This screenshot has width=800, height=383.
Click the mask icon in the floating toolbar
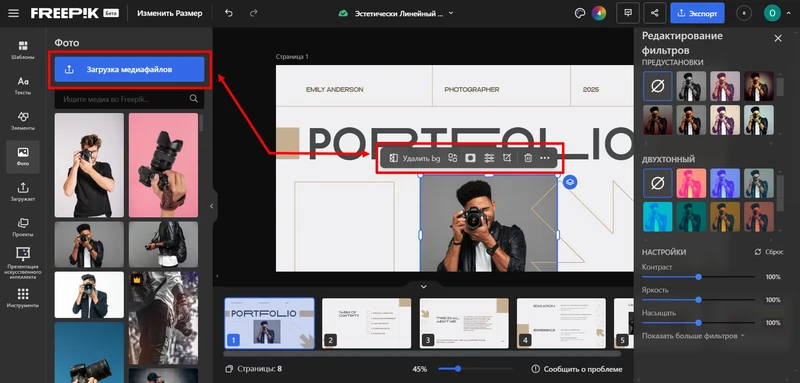[x=470, y=159]
